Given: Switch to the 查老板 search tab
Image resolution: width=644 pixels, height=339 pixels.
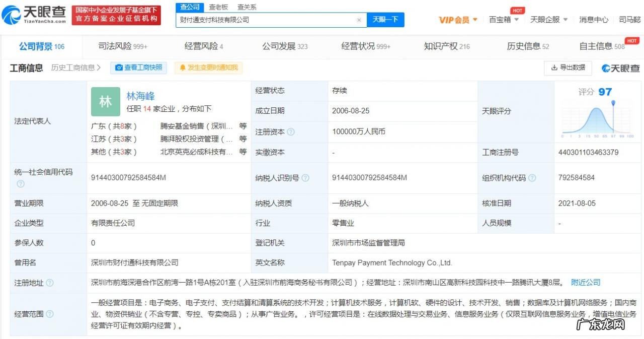Looking at the screenshot, I should [218, 7].
